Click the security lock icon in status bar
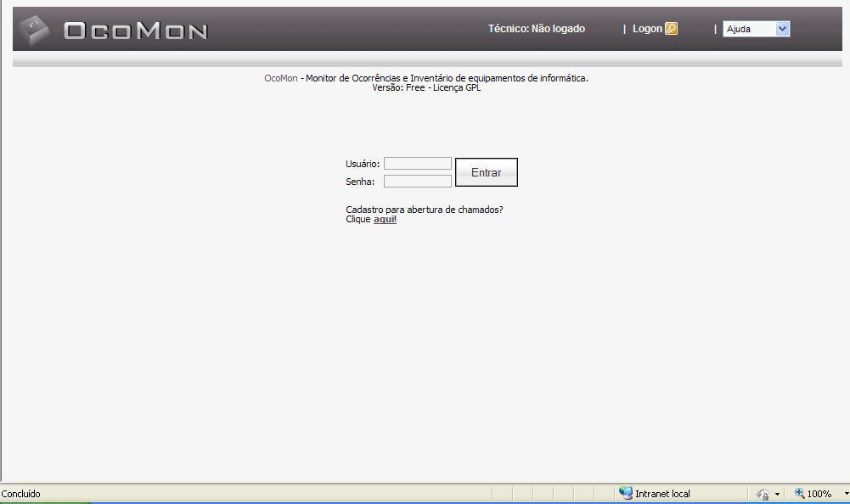The height and width of the screenshot is (504, 850). pos(763,495)
